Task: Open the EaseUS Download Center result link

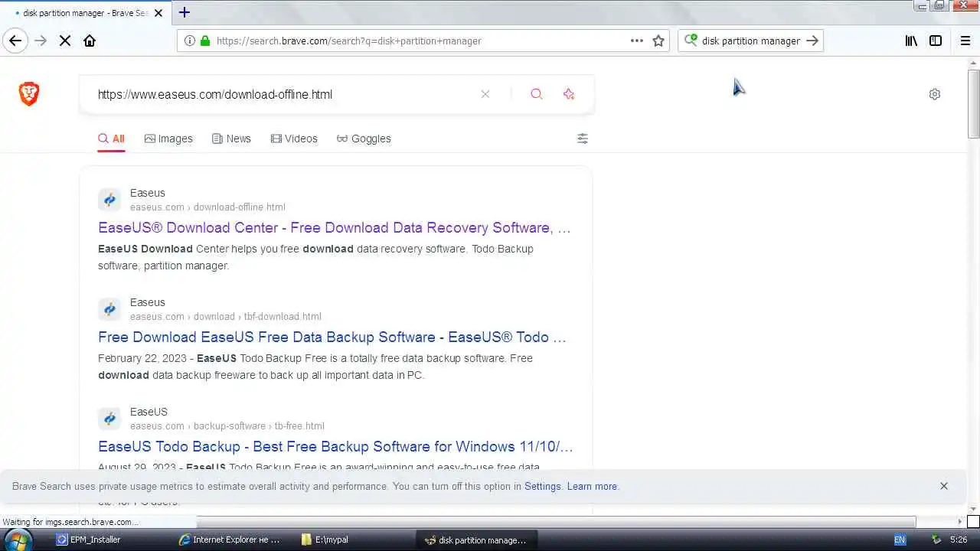Action: pyautogui.click(x=335, y=227)
